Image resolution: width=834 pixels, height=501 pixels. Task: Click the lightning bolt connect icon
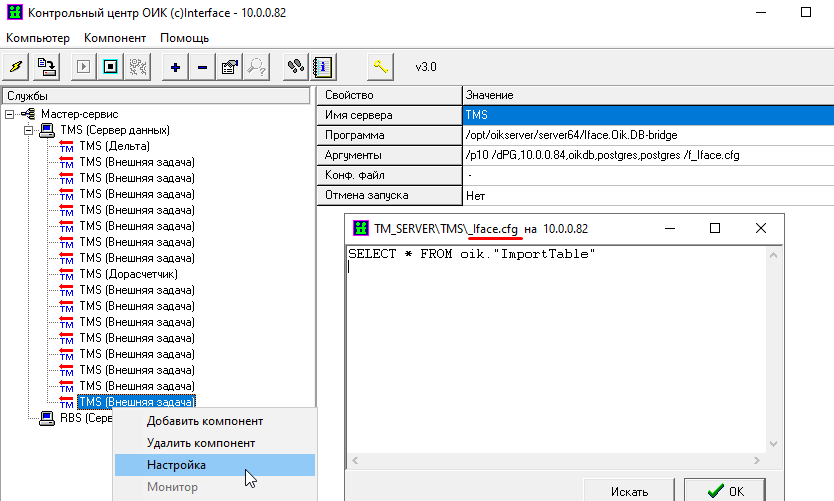pyautogui.click(x=16, y=67)
